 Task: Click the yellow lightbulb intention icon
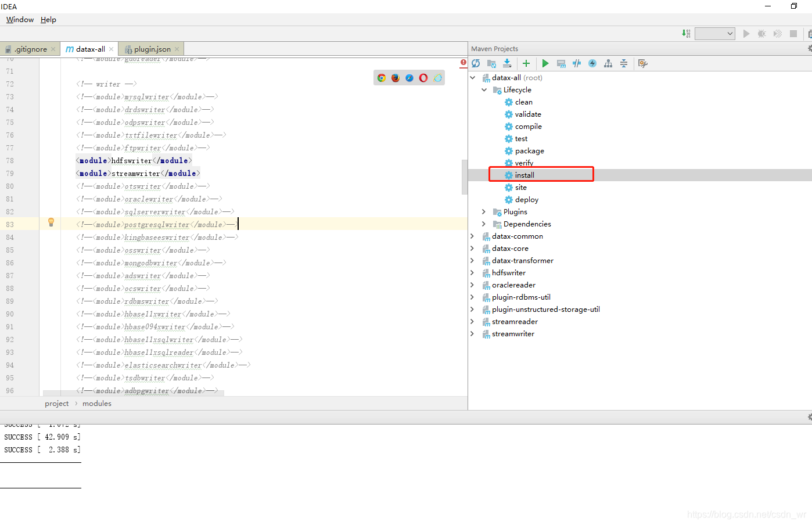pos(51,222)
